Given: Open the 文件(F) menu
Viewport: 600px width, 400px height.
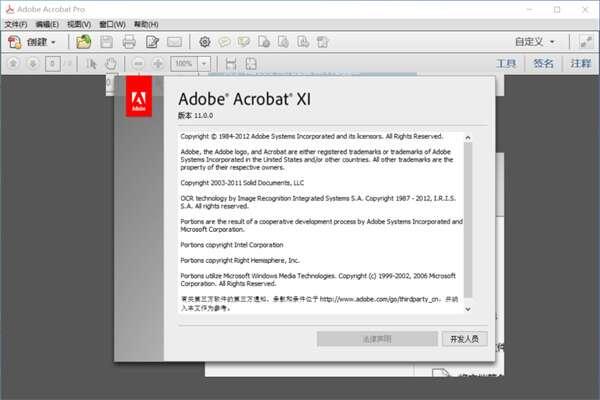Looking at the screenshot, I should click(x=16, y=23).
